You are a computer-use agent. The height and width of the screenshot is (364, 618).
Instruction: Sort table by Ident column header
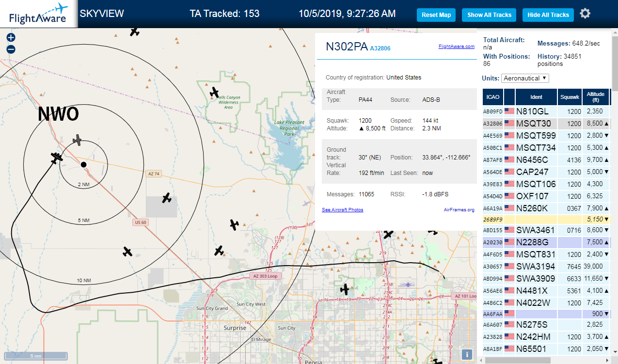pyautogui.click(x=536, y=97)
